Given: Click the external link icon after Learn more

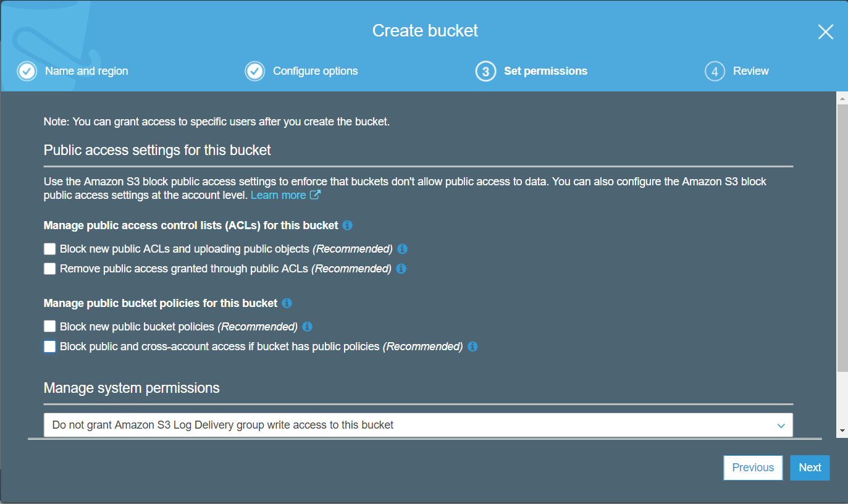Looking at the screenshot, I should 315,195.
